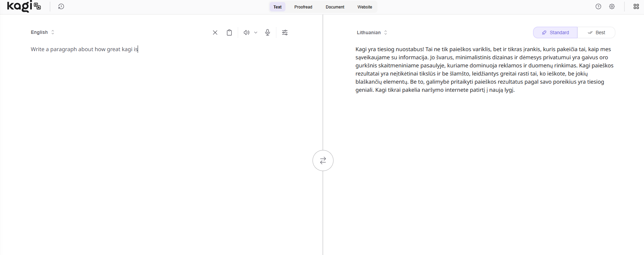Open the English source language dropdown

tap(42, 32)
